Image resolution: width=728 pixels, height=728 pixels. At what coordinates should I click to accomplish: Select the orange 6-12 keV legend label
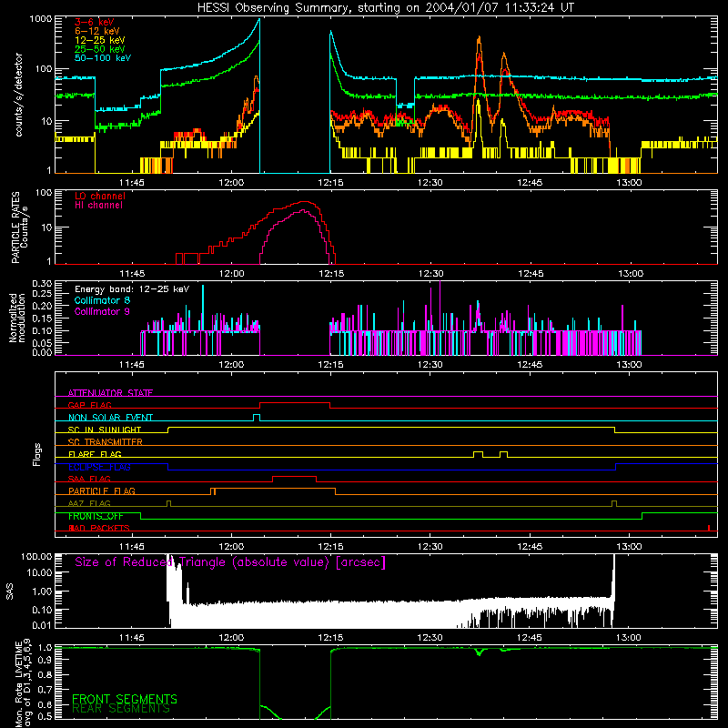[96, 31]
